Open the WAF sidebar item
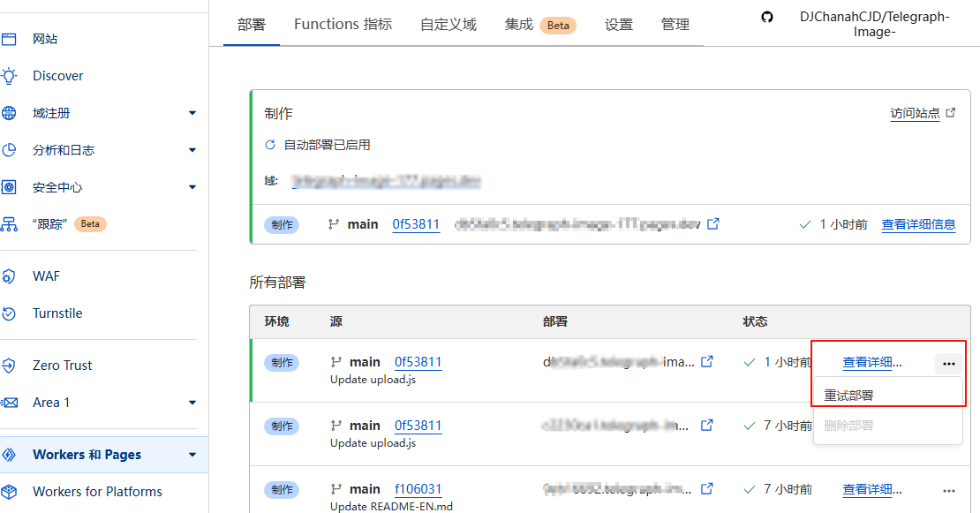This screenshot has height=513, width=980. (46, 276)
